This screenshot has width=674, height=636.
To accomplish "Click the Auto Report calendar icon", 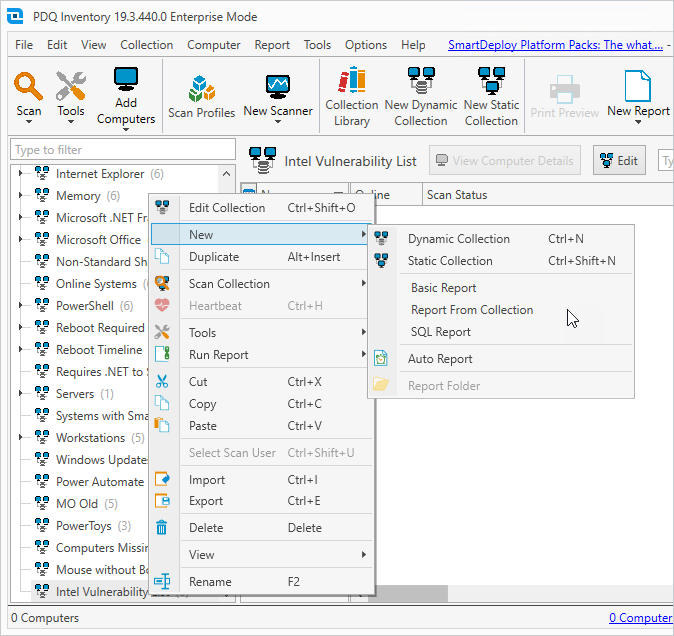I will 381,358.
